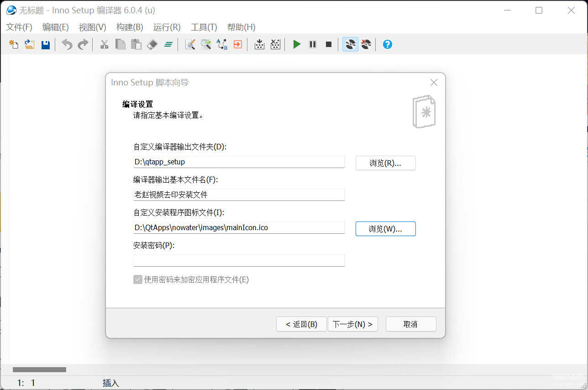
Task: Toggle 使用密码来加密应用程序文件(E) checkbox
Action: [138, 279]
